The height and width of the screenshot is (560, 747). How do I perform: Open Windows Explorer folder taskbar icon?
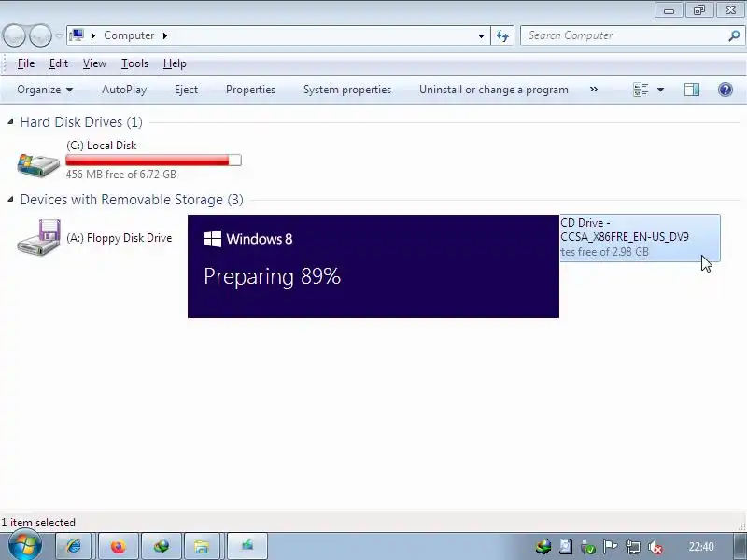point(202,546)
